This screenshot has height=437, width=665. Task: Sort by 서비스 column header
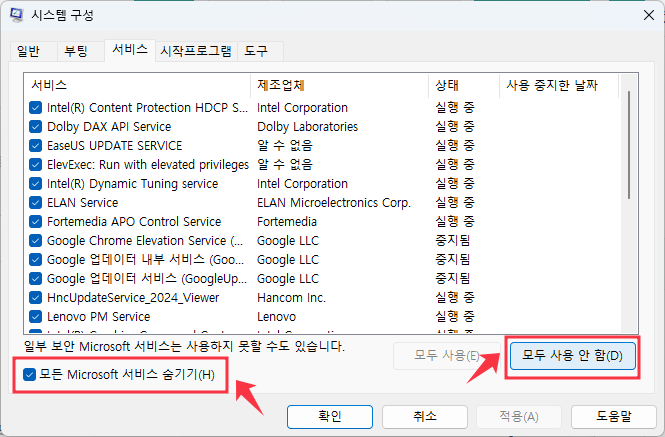(137, 85)
